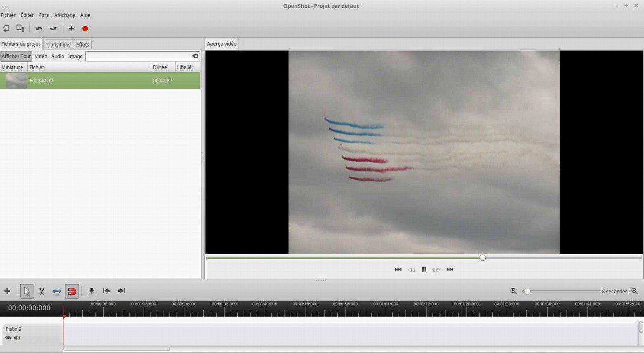Jump to previous marker
The height and width of the screenshot is (353, 644).
click(x=106, y=291)
